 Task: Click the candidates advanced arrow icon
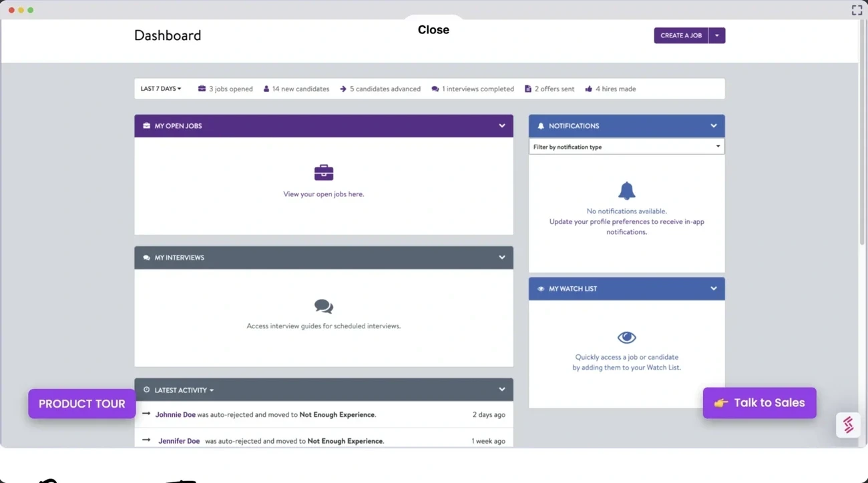point(343,89)
